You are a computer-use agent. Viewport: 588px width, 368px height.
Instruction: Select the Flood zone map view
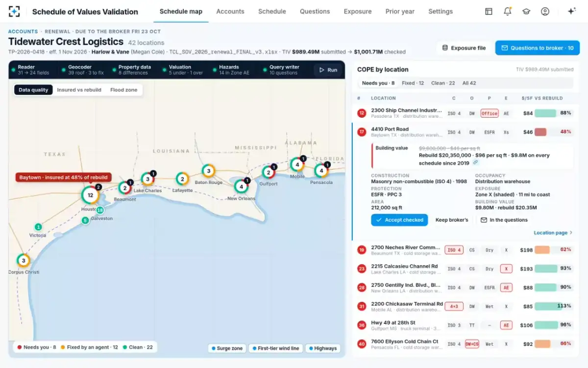(124, 90)
